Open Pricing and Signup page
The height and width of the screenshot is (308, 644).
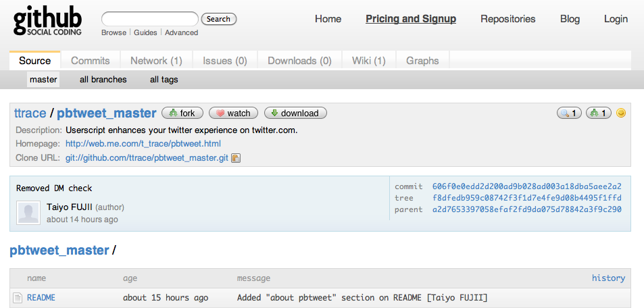(x=411, y=19)
